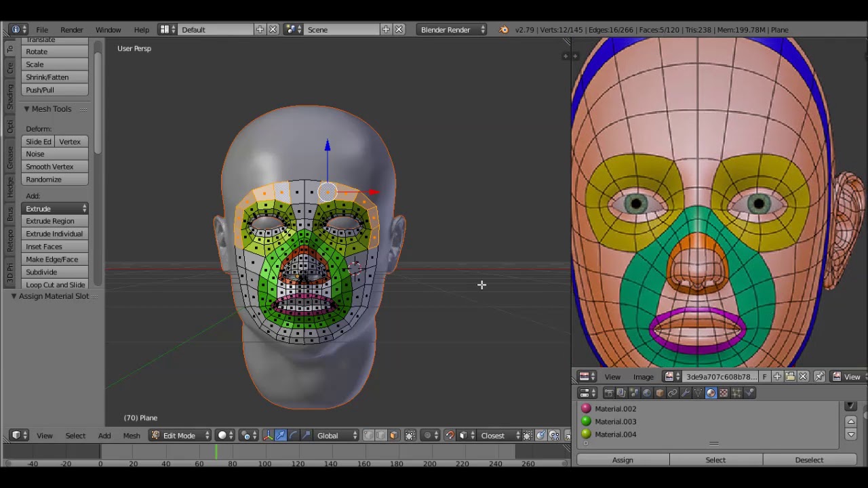868x488 pixels.
Task: Open the viewport shading selector
Action: coord(225,436)
